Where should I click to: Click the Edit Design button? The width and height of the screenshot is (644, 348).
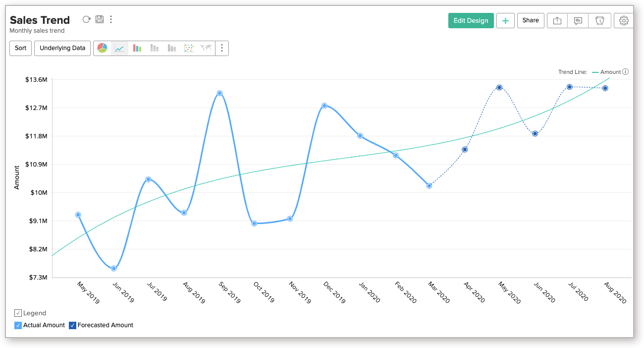(x=471, y=20)
